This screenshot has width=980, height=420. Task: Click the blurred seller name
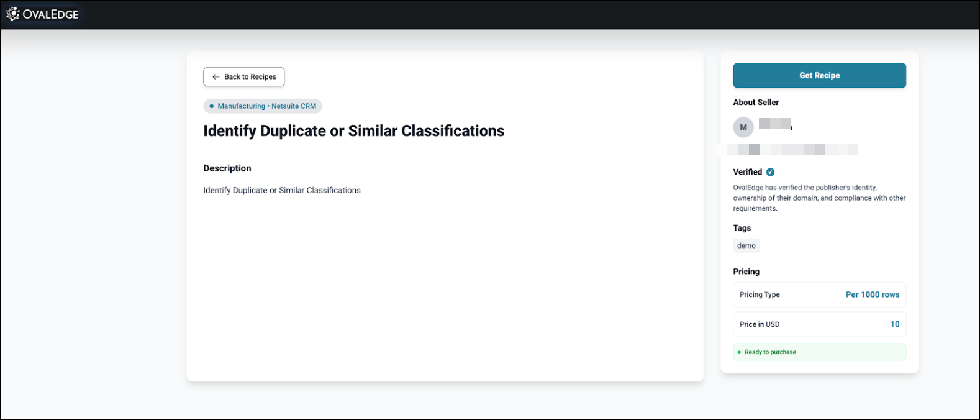774,124
